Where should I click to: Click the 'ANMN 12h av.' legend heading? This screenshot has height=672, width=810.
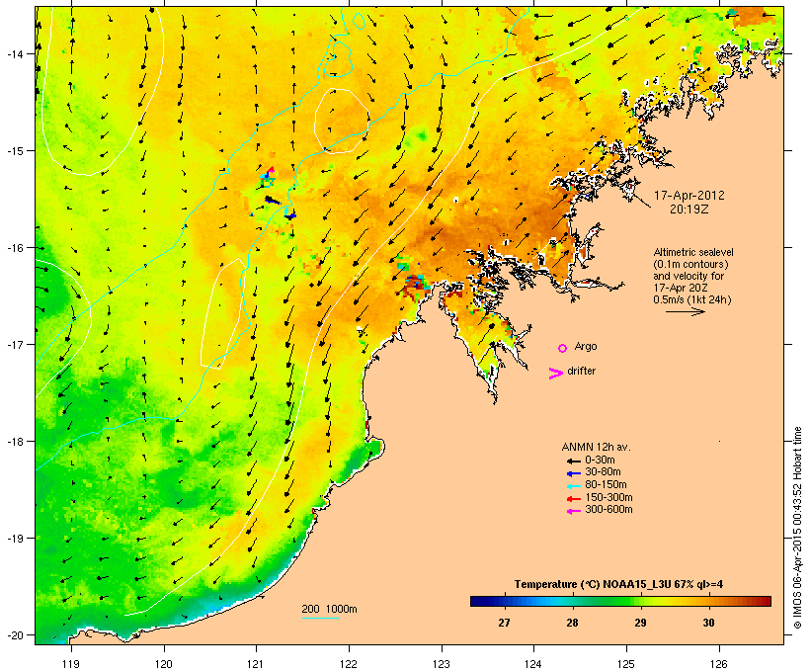(x=596, y=447)
